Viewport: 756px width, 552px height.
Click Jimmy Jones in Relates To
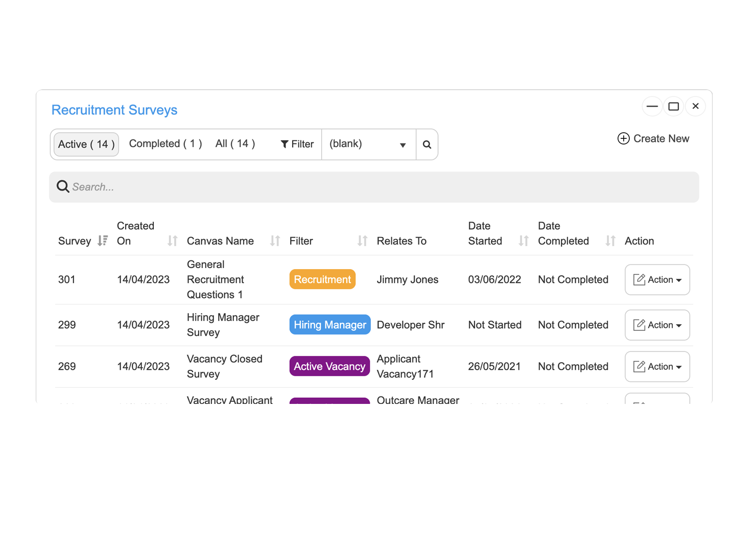408,279
